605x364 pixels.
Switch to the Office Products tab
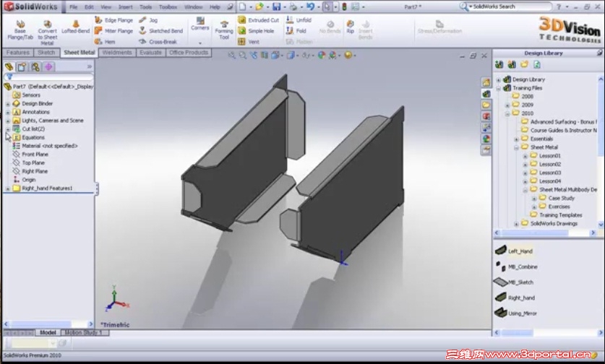189,53
